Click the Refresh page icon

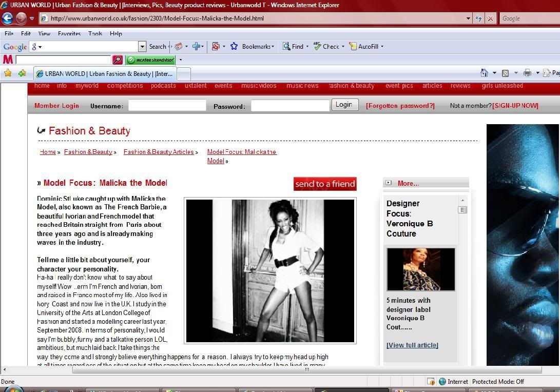(x=478, y=18)
